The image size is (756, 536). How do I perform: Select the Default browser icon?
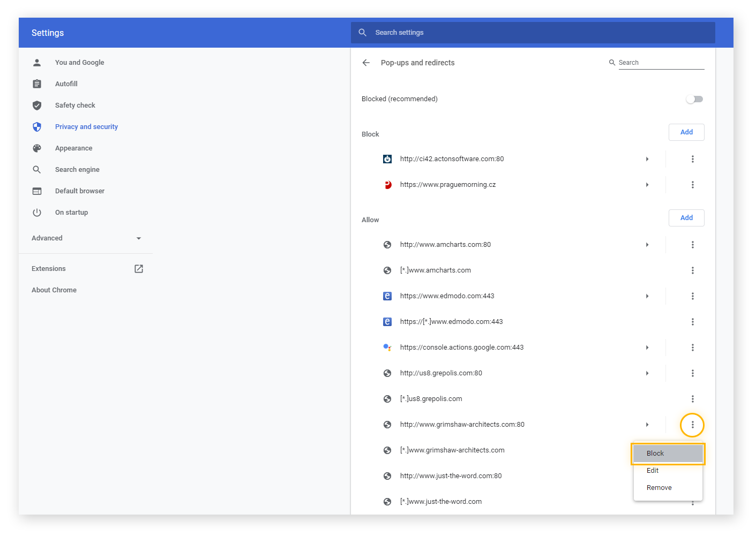pyautogui.click(x=37, y=191)
